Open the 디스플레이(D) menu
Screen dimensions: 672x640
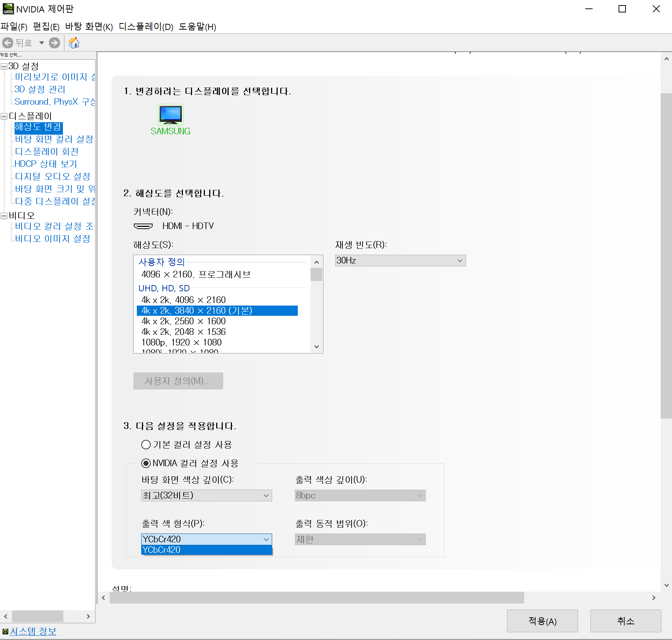click(x=146, y=27)
